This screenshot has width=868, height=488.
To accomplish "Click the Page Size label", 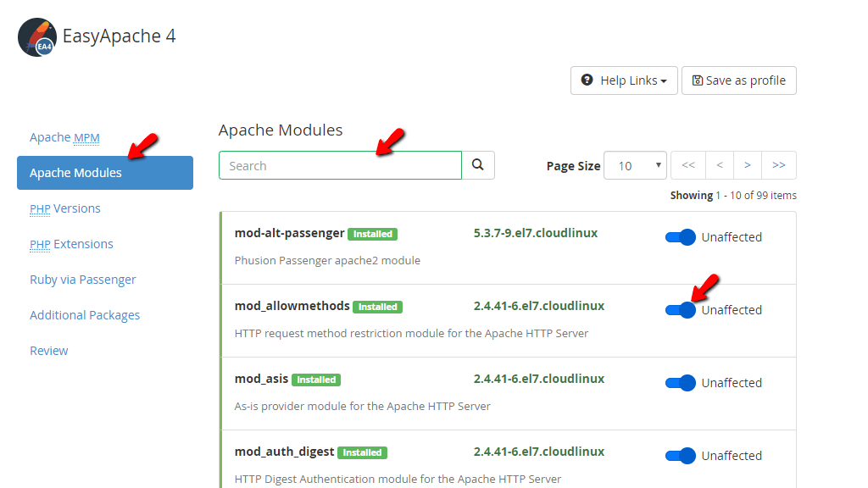I will coord(574,166).
